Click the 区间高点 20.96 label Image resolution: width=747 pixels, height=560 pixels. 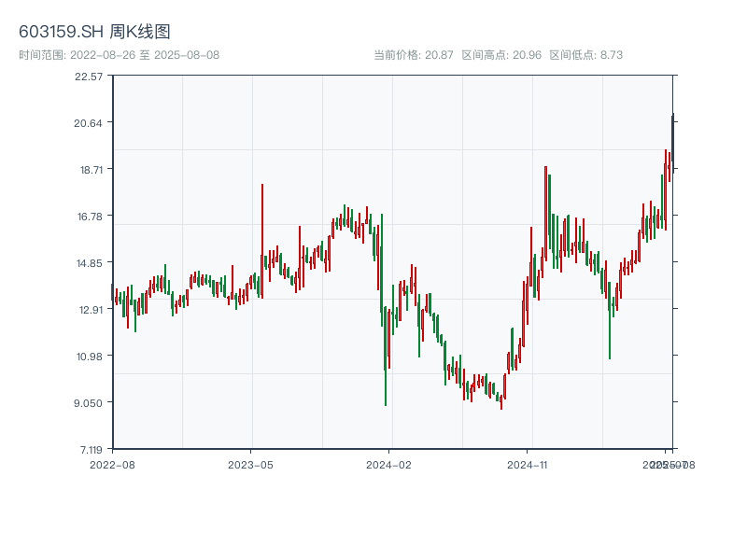[501, 55]
